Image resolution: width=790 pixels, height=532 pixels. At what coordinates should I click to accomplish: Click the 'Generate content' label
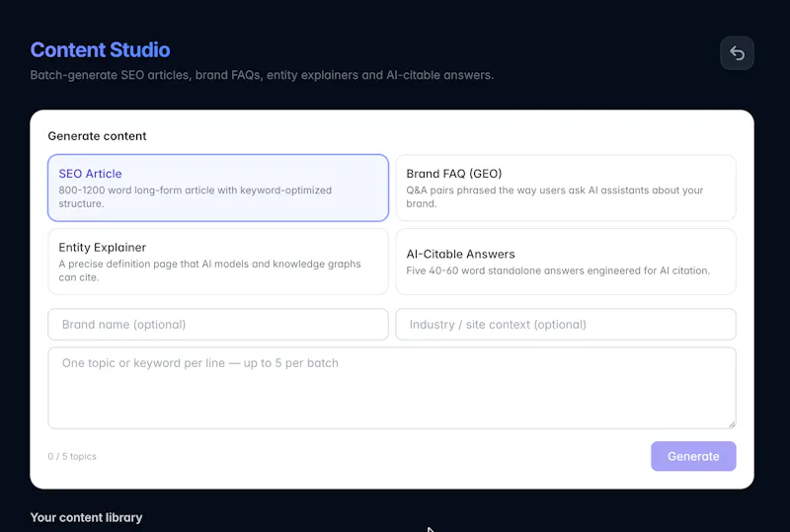(97, 136)
